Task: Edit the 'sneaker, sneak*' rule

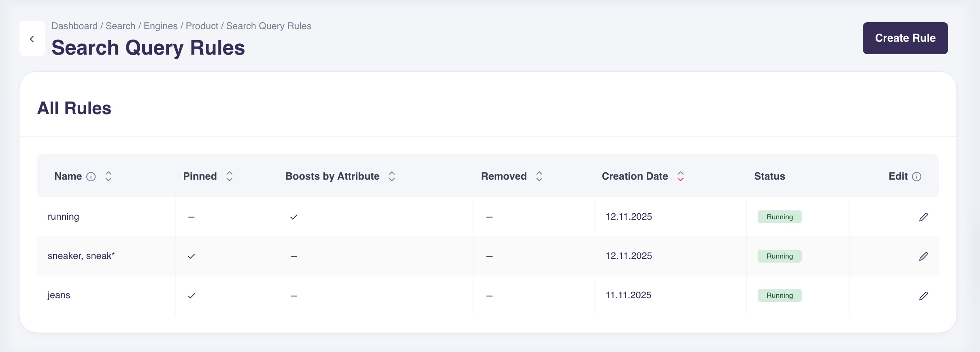Action: pos(923,257)
